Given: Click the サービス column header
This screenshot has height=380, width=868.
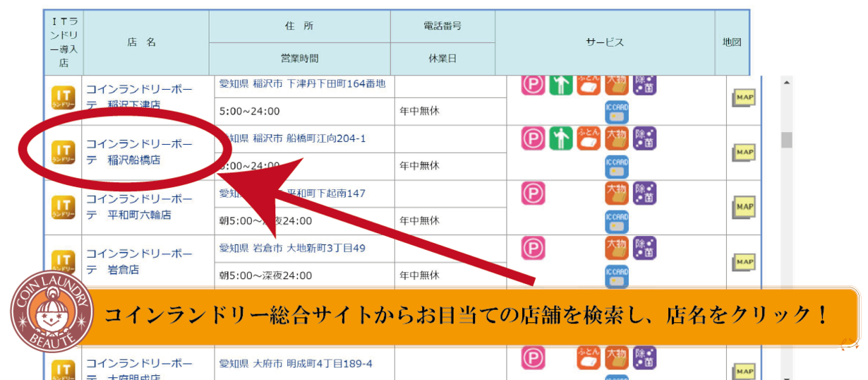Looking at the screenshot, I should 605,42.
